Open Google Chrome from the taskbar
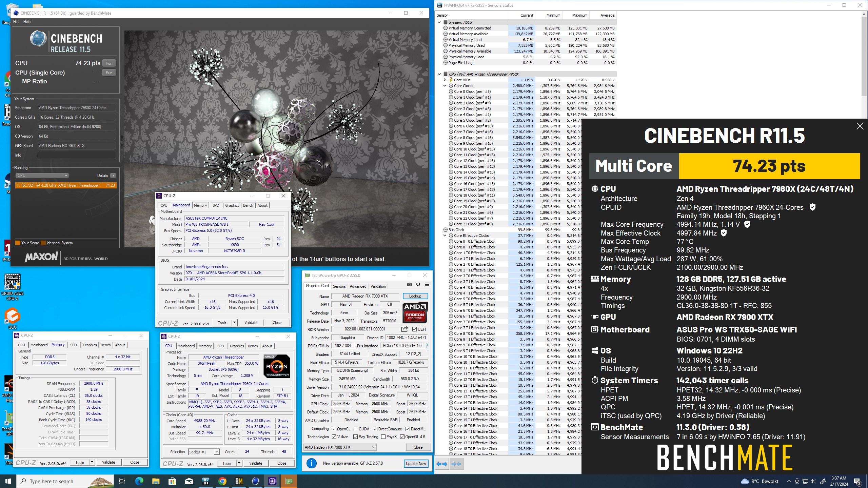Viewport: 868px width, 488px height. (222, 481)
